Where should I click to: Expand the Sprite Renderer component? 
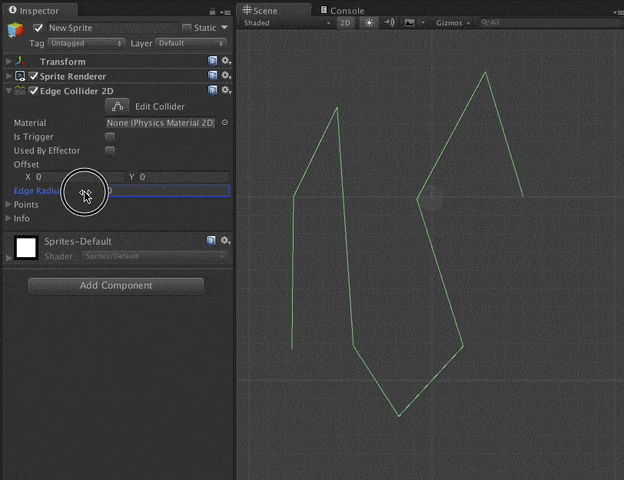8,76
